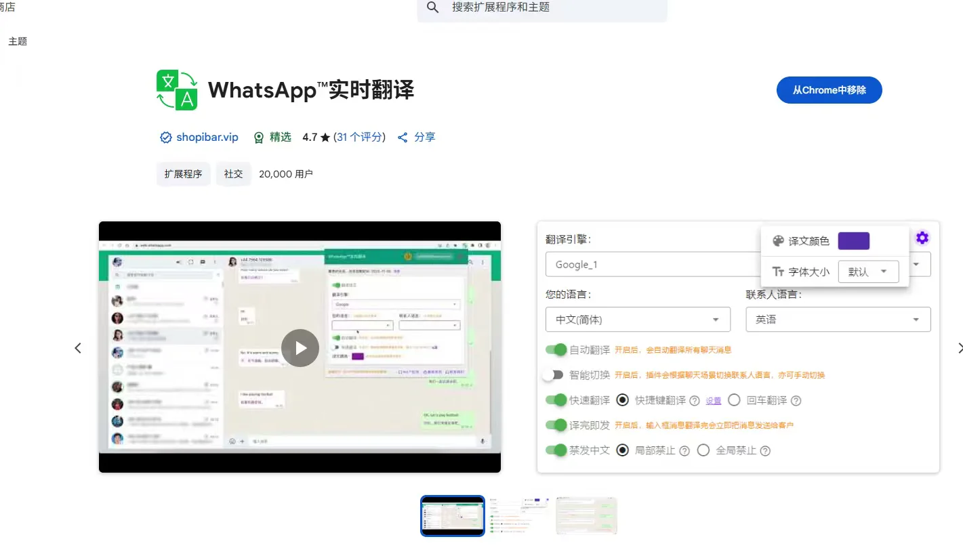Click the settings gear in the translation panel

coord(922,238)
